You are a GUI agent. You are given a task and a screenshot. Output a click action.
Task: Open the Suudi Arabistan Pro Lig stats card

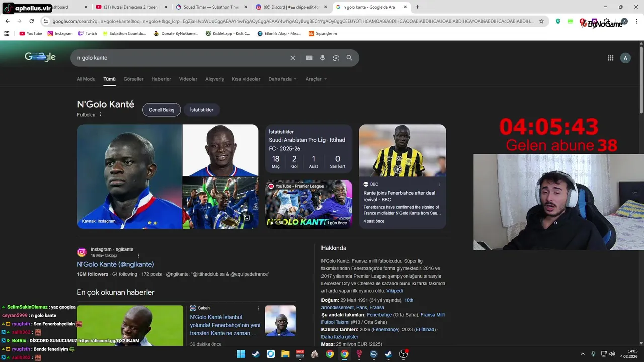click(308, 149)
